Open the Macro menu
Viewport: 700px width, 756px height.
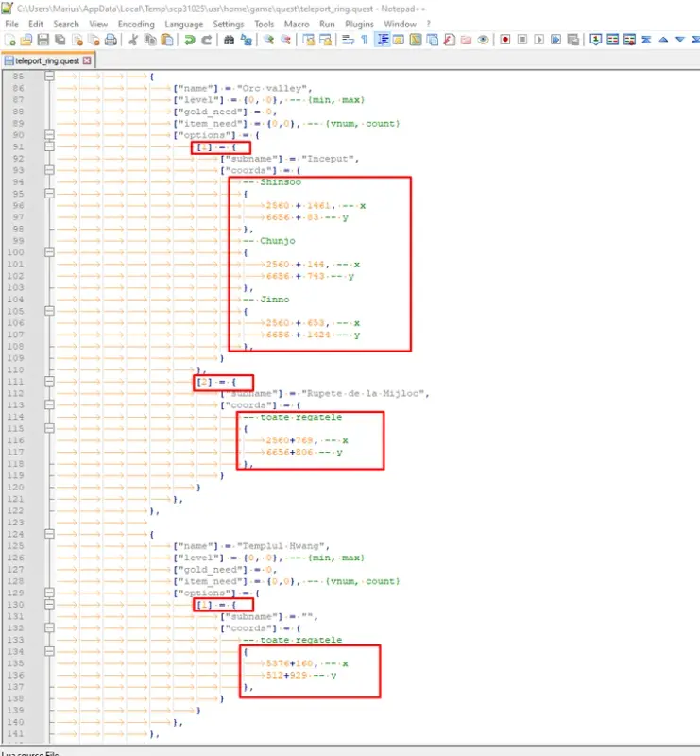[x=297, y=25]
